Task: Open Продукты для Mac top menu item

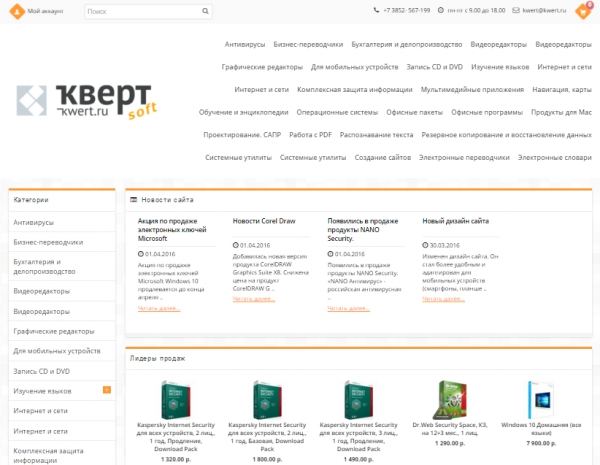Action: pyautogui.click(x=561, y=112)
